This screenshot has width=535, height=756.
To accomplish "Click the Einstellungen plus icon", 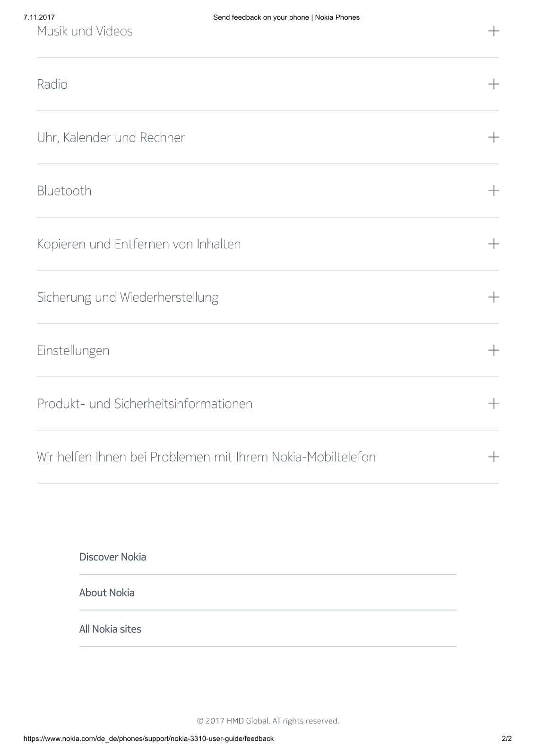I will (493, 350).
